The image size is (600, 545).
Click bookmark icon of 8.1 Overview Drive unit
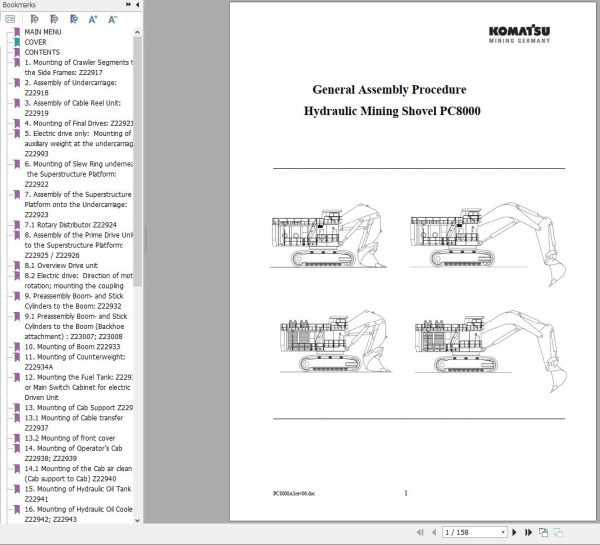coord(17,265)
